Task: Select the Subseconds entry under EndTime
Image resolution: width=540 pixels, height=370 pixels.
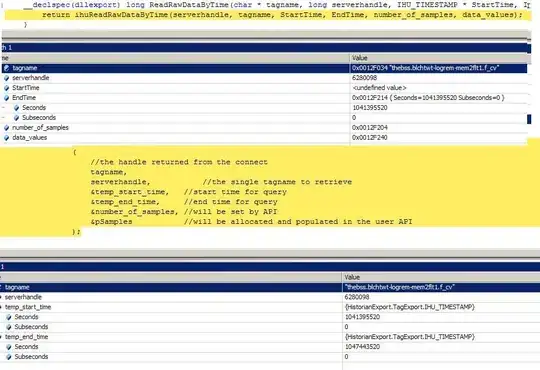Action: pos(39,118)
